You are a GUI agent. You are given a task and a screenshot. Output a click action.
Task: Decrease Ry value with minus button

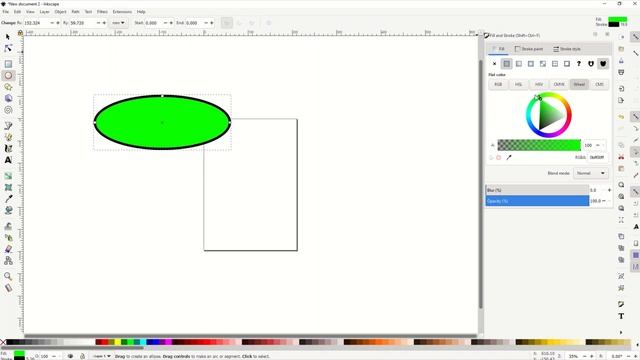pyautogui.click(x=98, y=23)
